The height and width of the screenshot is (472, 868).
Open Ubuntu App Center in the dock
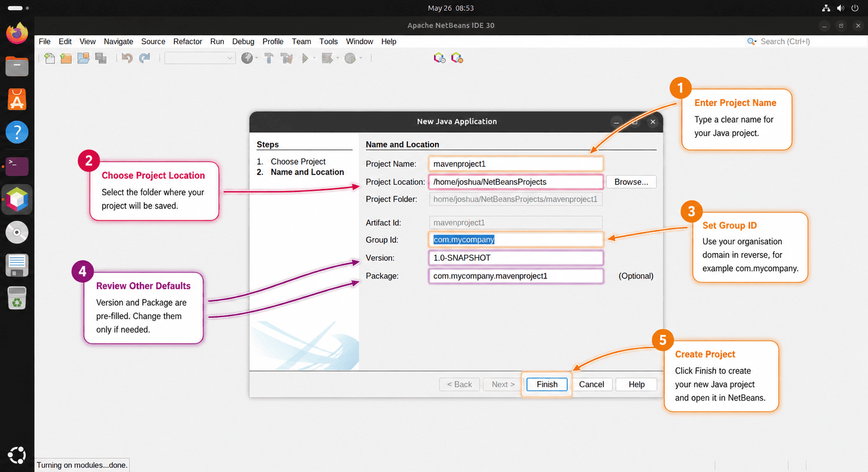(17, 100)
